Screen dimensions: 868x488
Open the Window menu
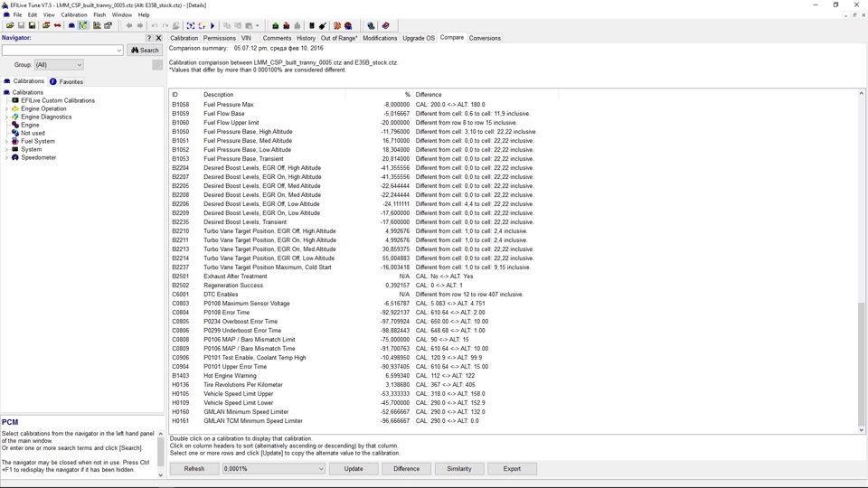coord(122,15)
